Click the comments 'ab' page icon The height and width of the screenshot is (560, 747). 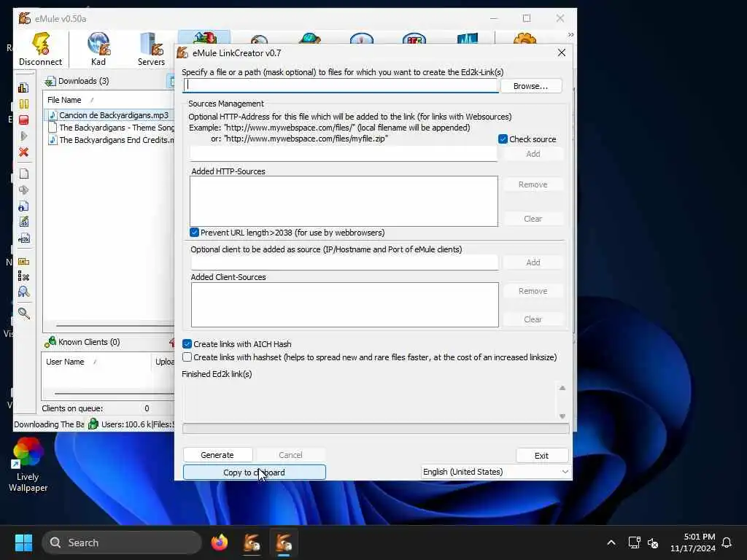pyautogui.click(x=23, y=222)
